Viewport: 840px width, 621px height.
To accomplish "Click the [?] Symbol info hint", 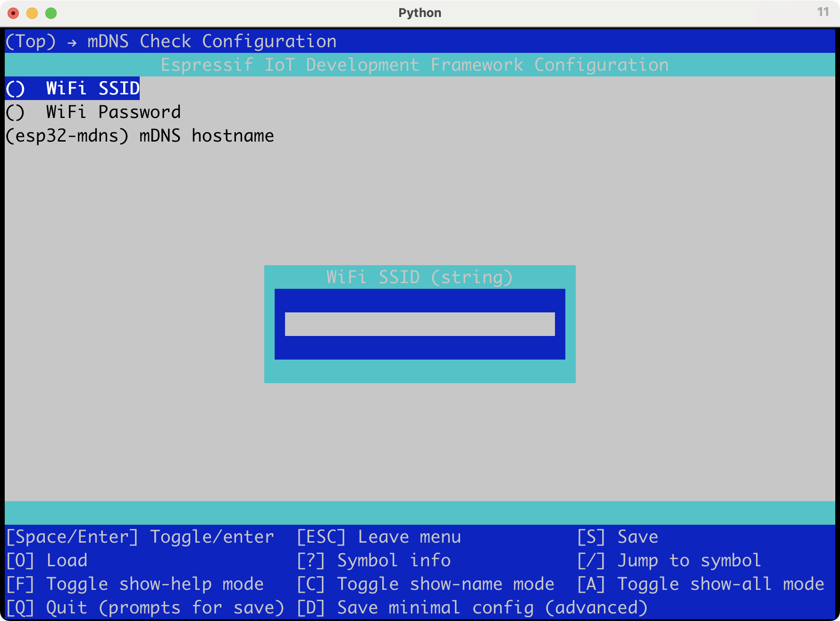I will coord(373,560).
